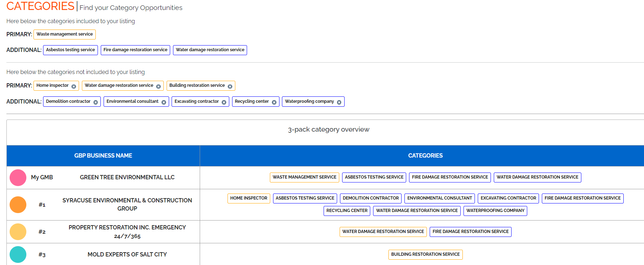Click the My GMB label
The height and width of the screenshot is (265, 644).
42,177
